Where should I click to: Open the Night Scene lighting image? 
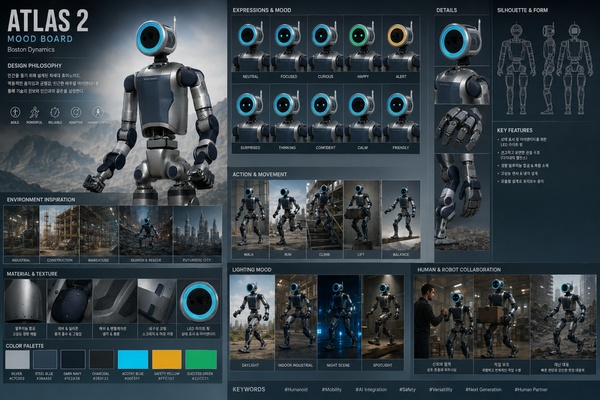coord(339,317)
